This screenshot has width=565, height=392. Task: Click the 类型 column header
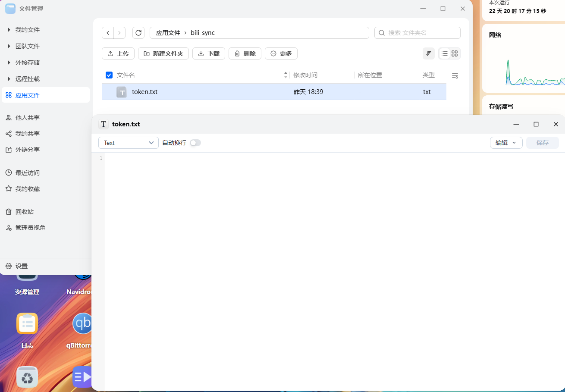point(429,75)
